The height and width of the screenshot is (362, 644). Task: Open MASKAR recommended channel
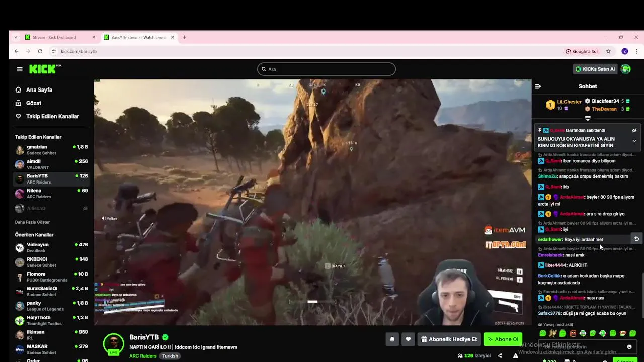(51, 349)
